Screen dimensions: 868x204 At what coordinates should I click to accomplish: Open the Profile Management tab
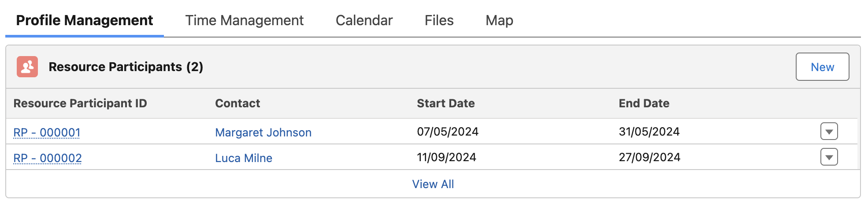point(84,20)
